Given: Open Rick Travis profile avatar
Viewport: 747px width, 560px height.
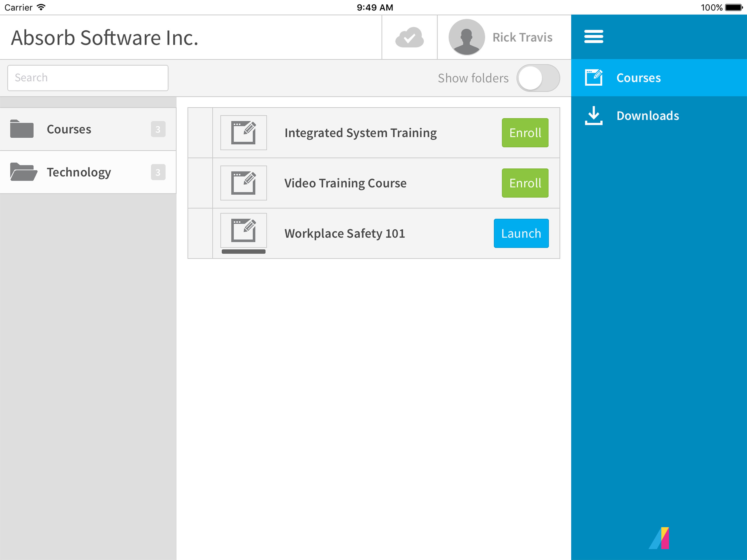Looking at the screenshot, I should point(466,37).
